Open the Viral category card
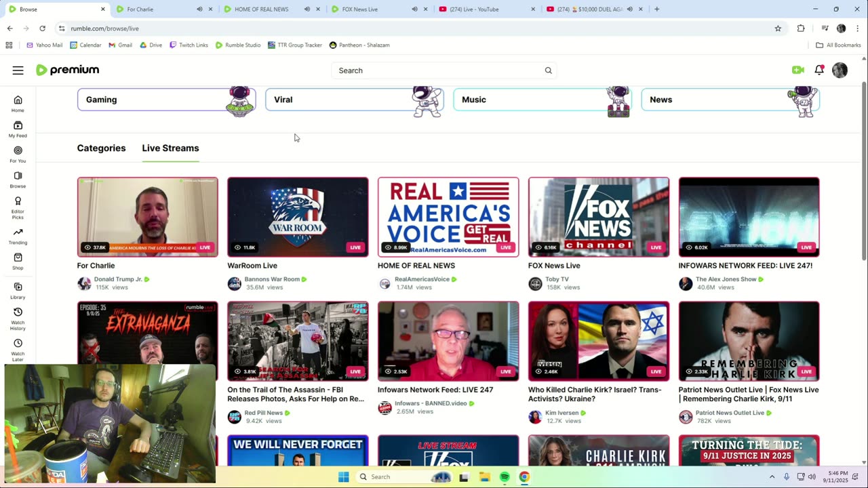 [354, 100]
